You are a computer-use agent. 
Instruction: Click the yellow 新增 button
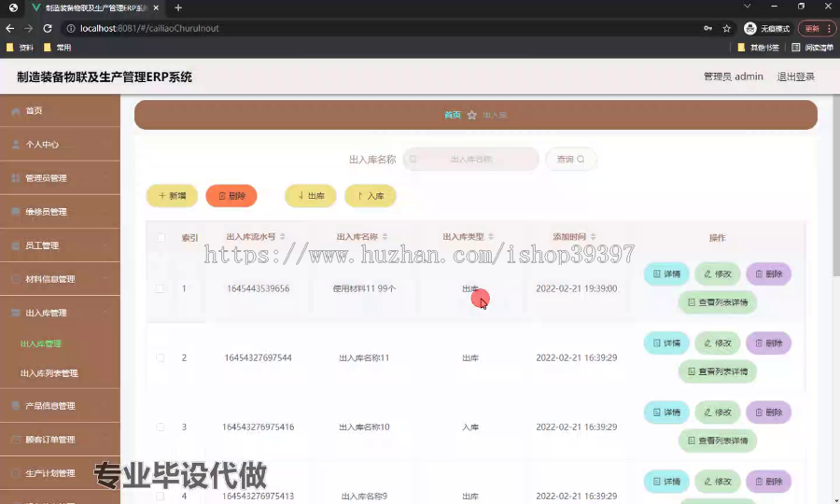click(172, 196)
